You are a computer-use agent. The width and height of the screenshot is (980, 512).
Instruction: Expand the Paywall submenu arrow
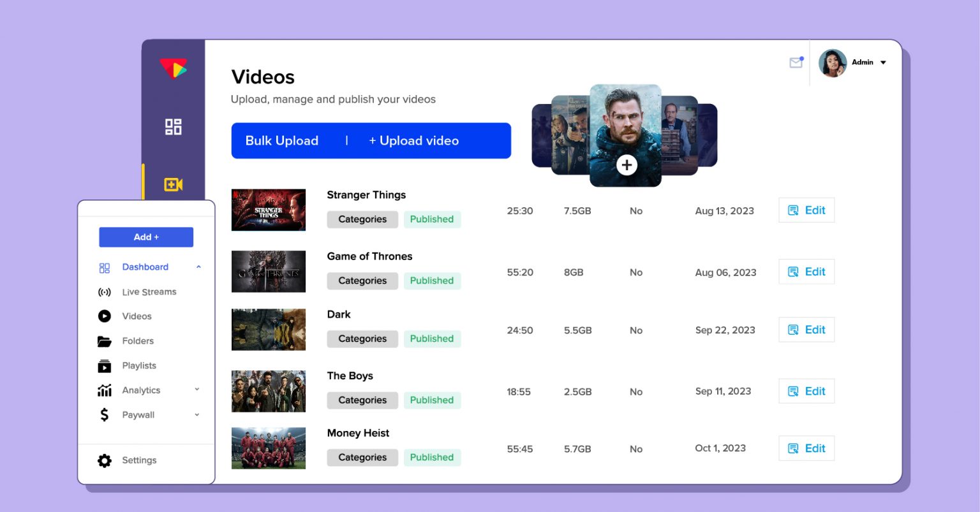[x=197, y=414]
